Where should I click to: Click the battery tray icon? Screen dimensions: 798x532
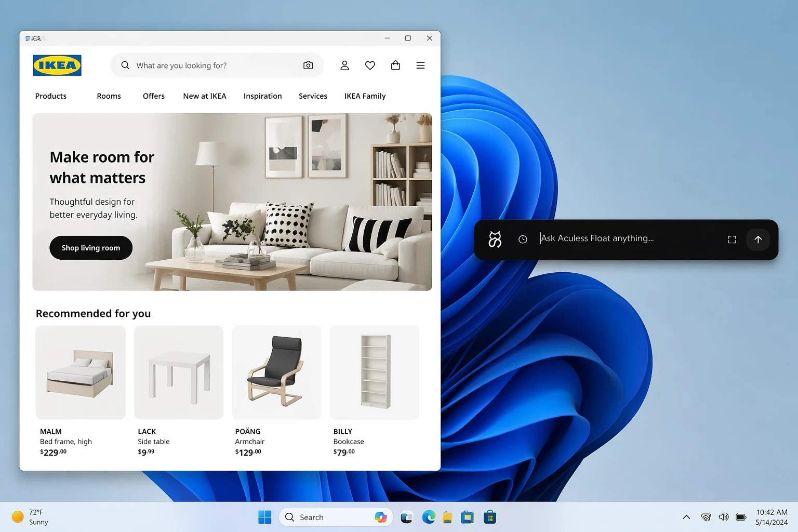point(741,517)
